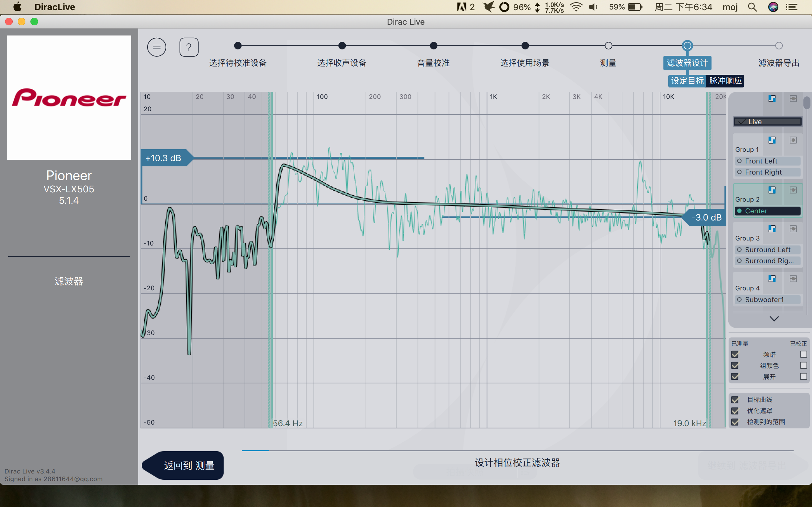Toggle the 目标曲线 checkbox
This screenshot has width=812, height=507.
click(735, 400)
